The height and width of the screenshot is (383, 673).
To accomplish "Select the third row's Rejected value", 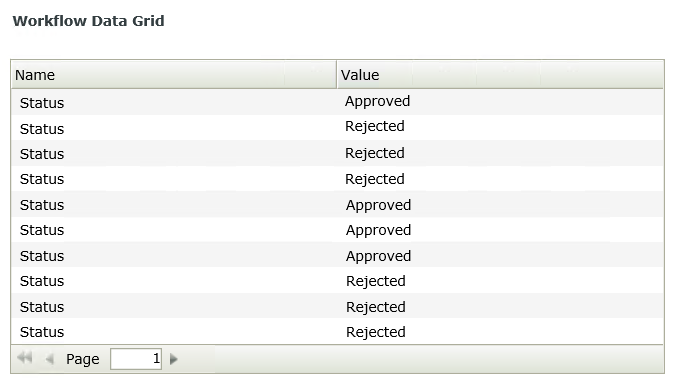I will coord(375,153).
